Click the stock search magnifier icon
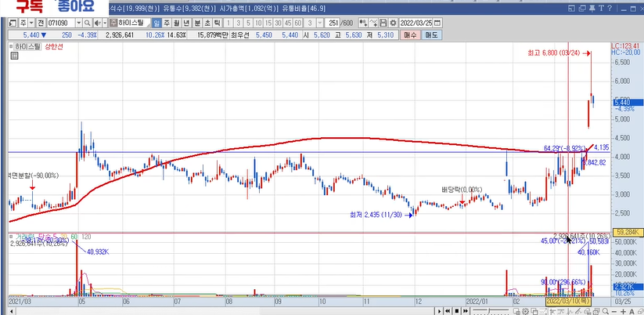Screen dimensions: 644x315 (x=87, y=23)
